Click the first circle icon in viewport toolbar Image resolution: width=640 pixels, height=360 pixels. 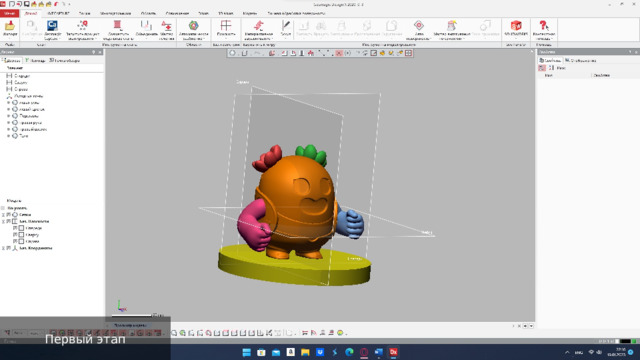point(232,53)
